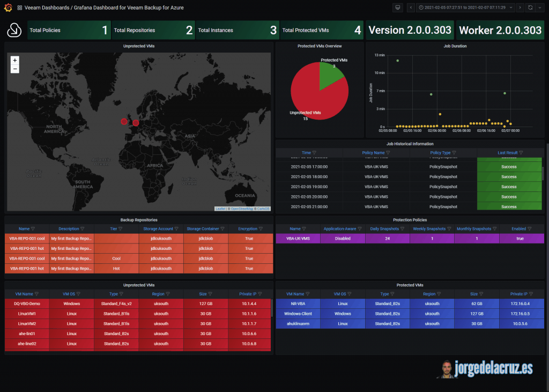This screenshot has height=392, width=549.
Task: Click the Worker 2.0.0.303 panel
Action: [500, 30]
